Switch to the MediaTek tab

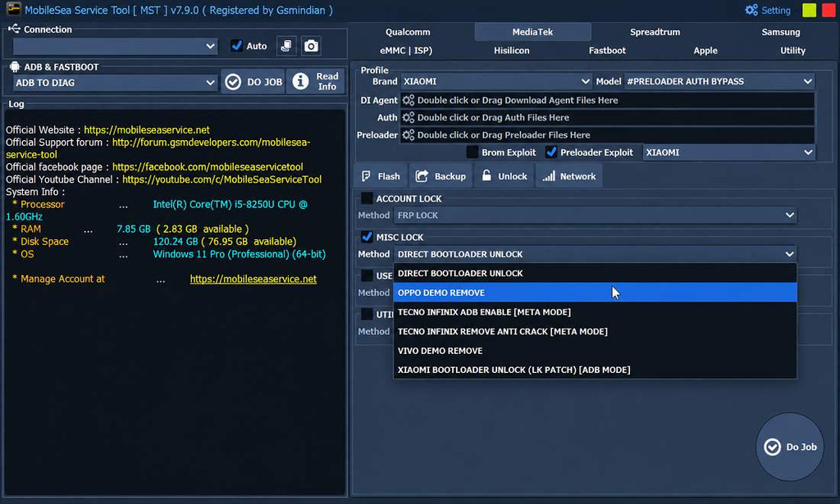(x=532, y=32)
